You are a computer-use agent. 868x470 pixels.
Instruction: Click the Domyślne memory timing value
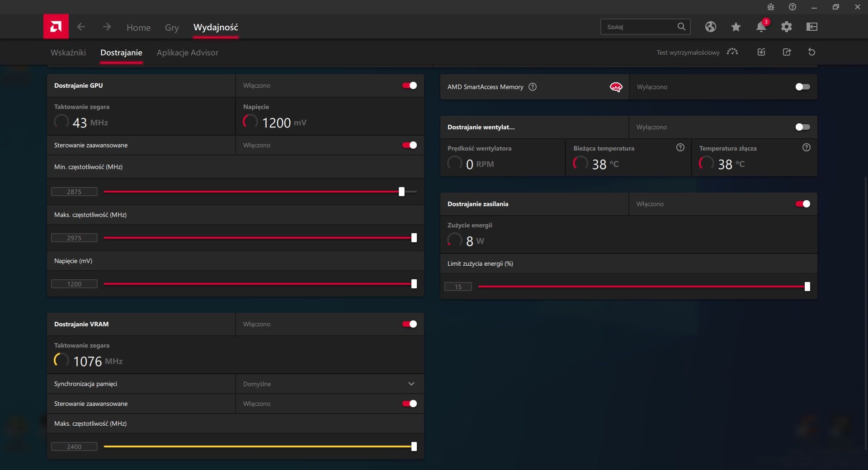(x=257, y=384)
